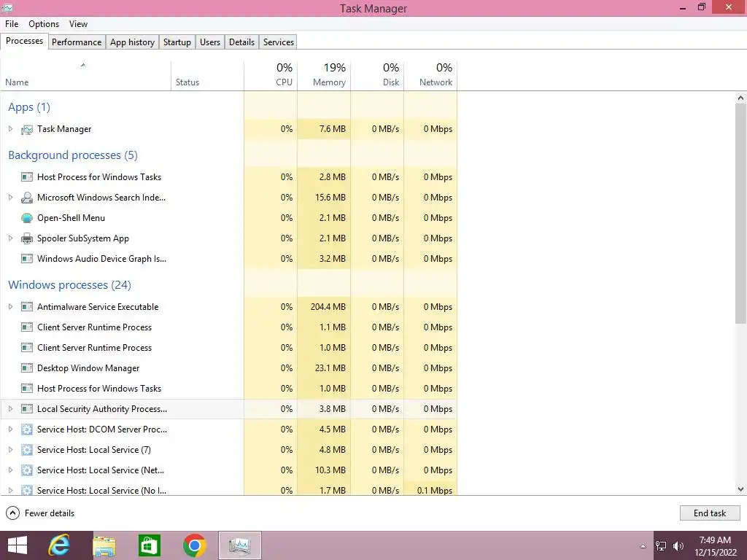747x560 pixels.
Task: Select the Desktop Window Manager process name
Action: tap(88, 368)
